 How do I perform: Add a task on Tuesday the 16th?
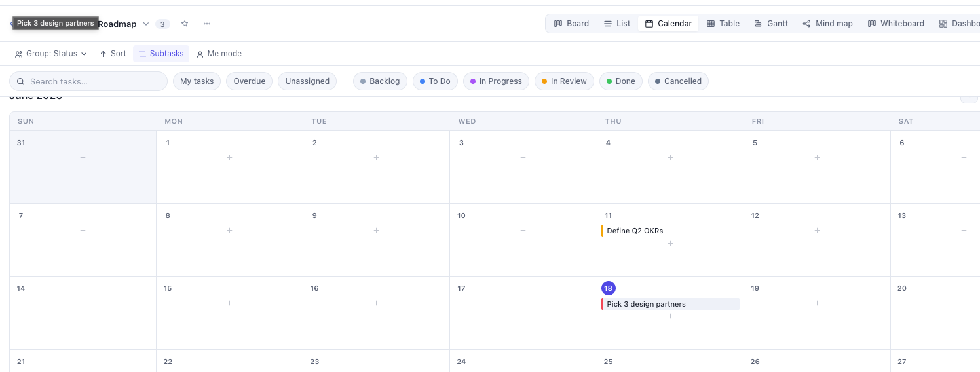coord(376,303)
